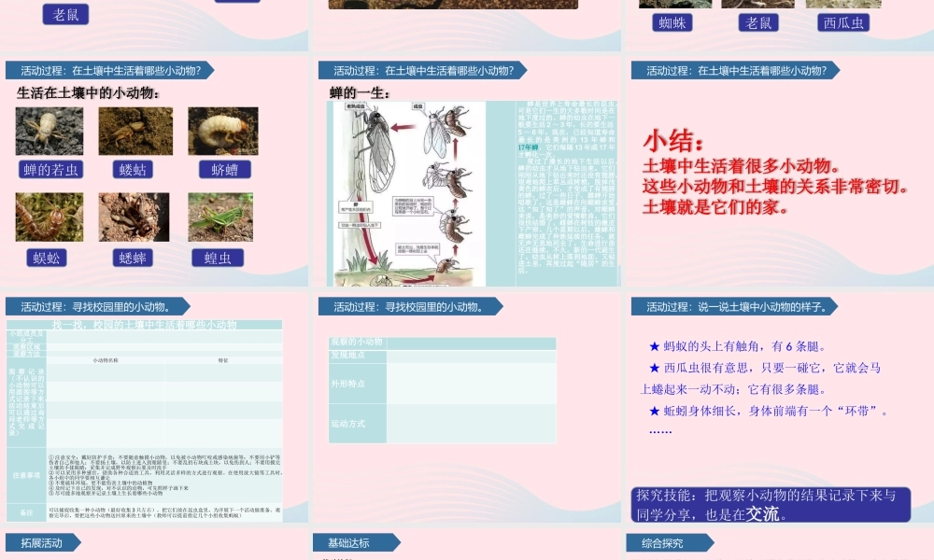This screenshot has width=934, height=560.
Task: Click the blue 探究技能 box
Action: pyautogui.click(x=771, y=505)
